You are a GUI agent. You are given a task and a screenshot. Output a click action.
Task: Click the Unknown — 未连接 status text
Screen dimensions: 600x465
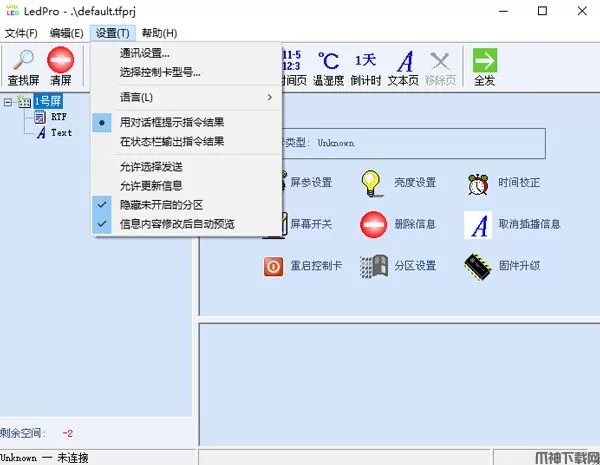coord(44,458)
